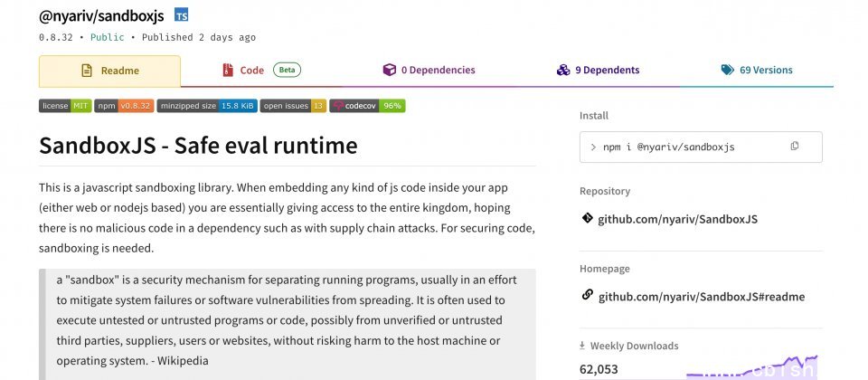Visit the SandboxJS#readme homepage link

701,297
